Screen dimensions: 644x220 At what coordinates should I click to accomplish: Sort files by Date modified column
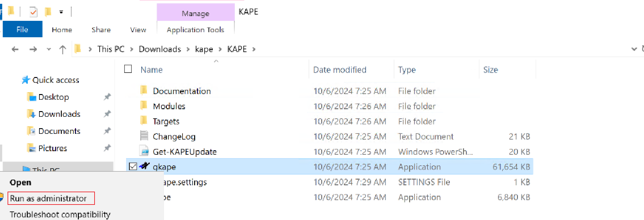(x=339, y=70)
